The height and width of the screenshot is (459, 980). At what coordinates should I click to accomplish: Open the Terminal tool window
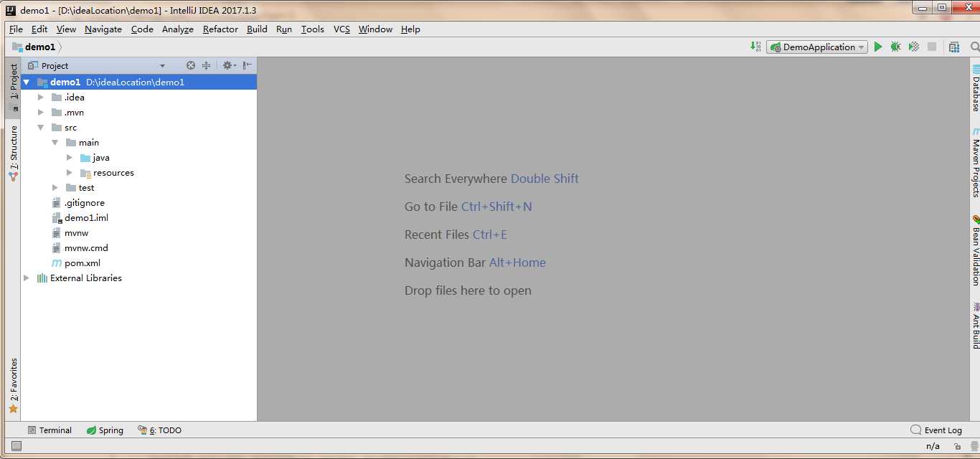click(50, 430)
